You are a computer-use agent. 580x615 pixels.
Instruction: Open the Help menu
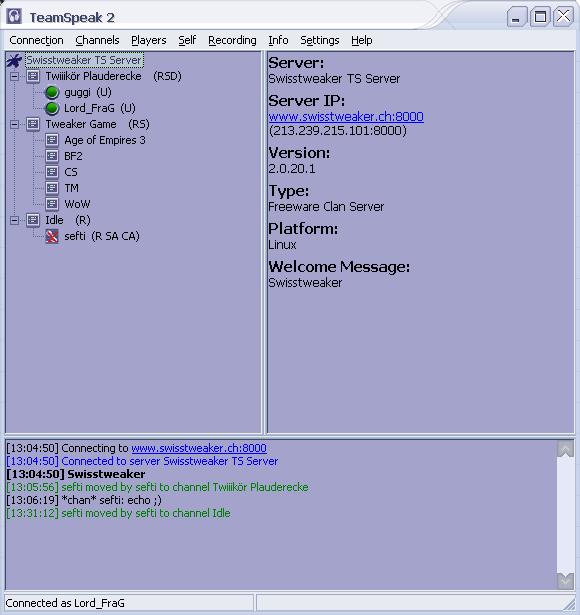(362, 40)
